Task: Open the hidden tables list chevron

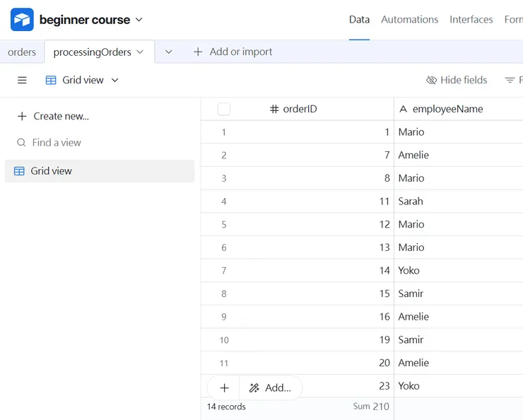Action: click(168, 52)
